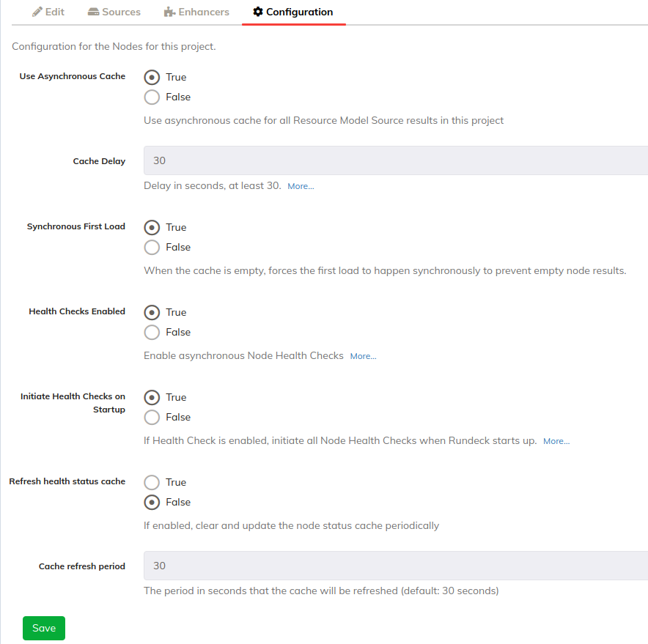Click the puzzle icon on Enhancers tab

[169, 12]
